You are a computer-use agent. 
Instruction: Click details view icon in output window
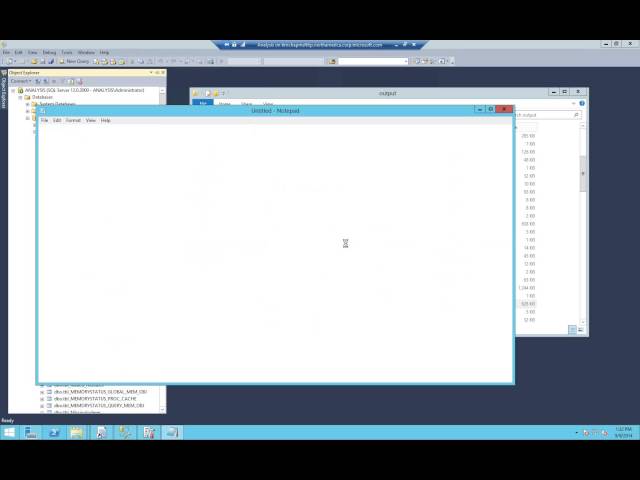click(x=572, y=329)
